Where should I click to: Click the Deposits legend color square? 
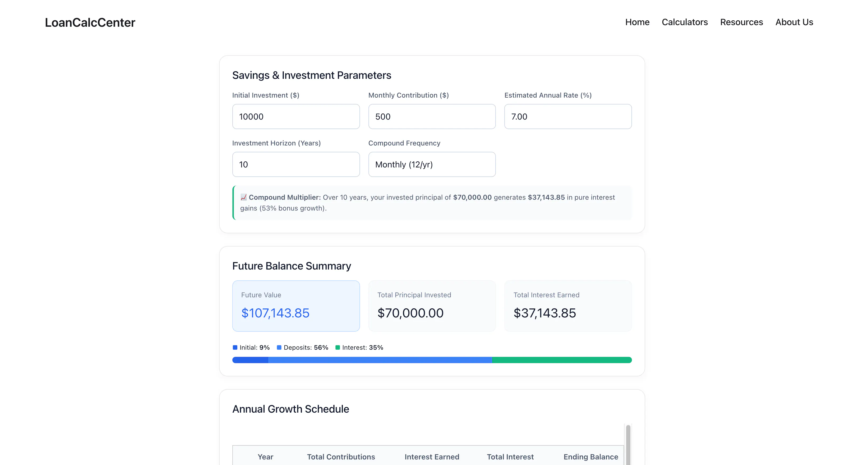click(279, 347)
